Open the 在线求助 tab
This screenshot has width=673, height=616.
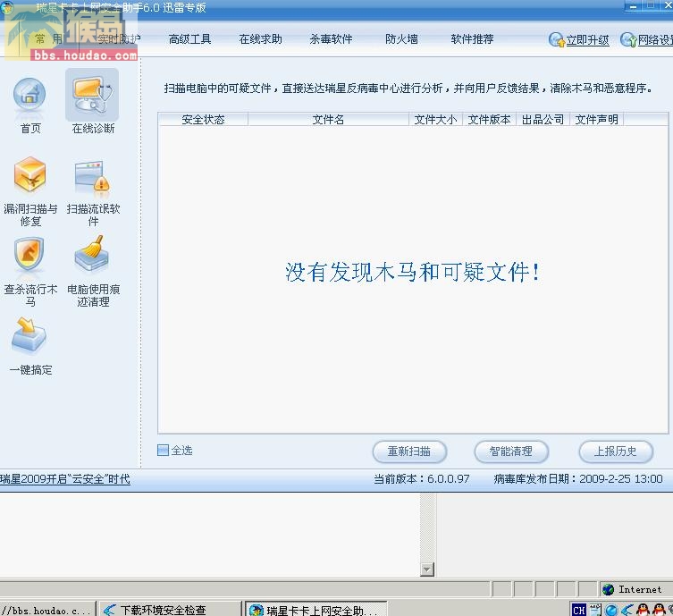[x=260, y=39]
